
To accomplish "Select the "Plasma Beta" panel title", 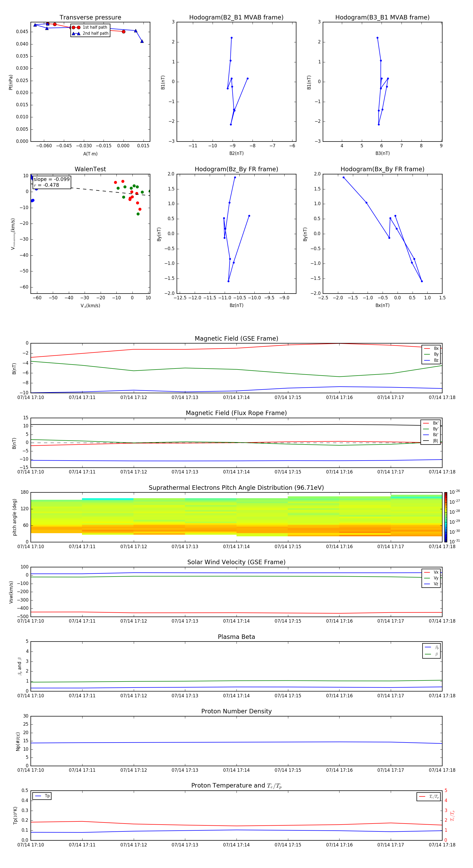I will point(236,637).
